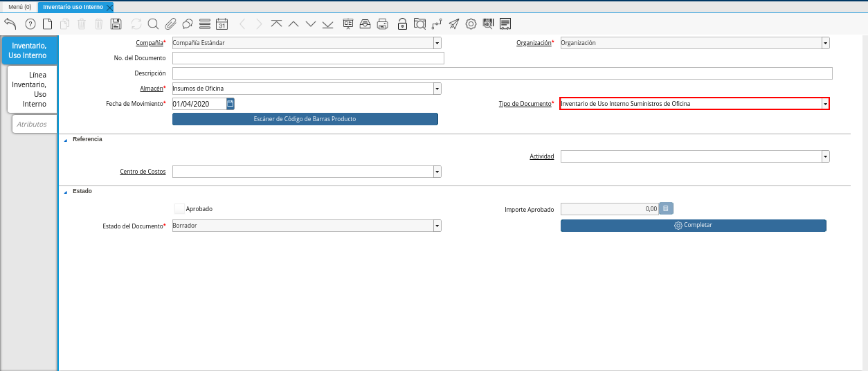The image size is (868, 371).
Task: Collapse the Estado section
Action: click(x=66, y=192)
